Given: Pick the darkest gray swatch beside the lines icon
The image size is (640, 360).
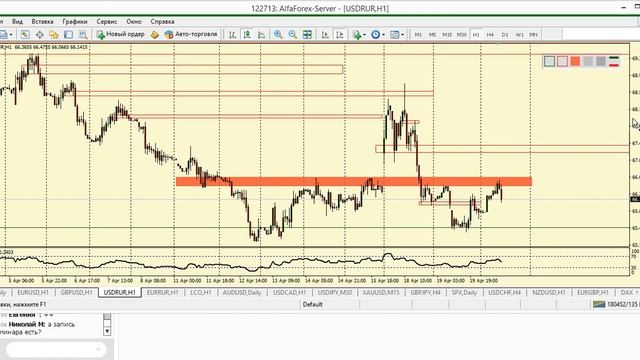Looking at the screenshot, I should tap(601, 62).
